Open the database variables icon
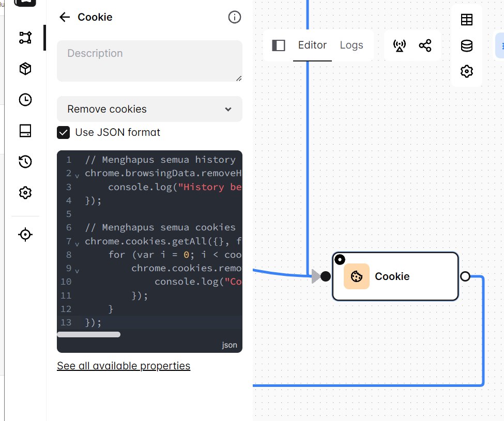This screenshot has width=504, height=421. coord(466,45)
